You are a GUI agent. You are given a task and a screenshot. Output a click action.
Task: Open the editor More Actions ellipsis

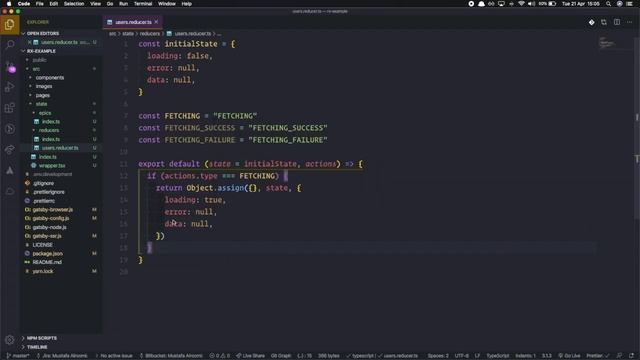click(629, 22)
